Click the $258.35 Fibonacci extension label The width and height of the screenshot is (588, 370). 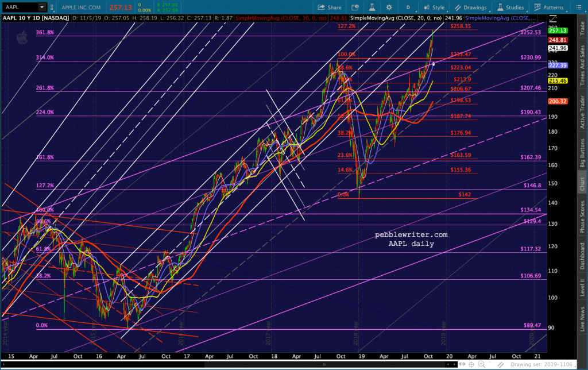[x=461, y=26]
